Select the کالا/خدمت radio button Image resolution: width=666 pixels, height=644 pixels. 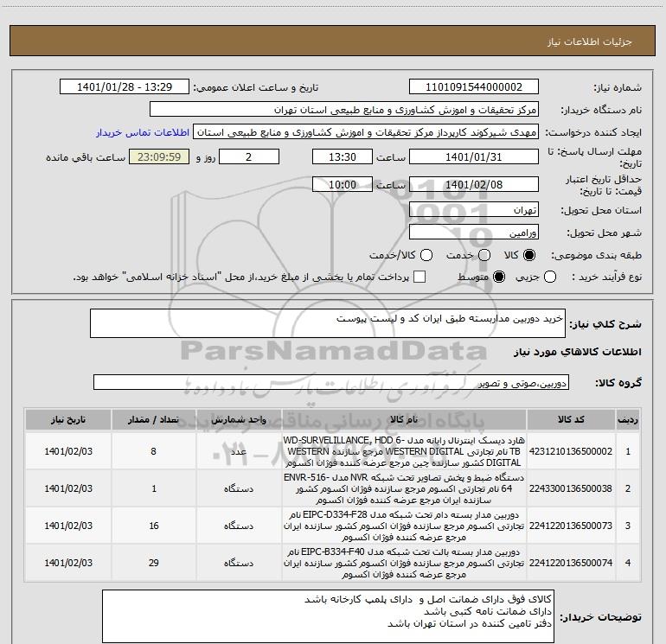(426, 255)
